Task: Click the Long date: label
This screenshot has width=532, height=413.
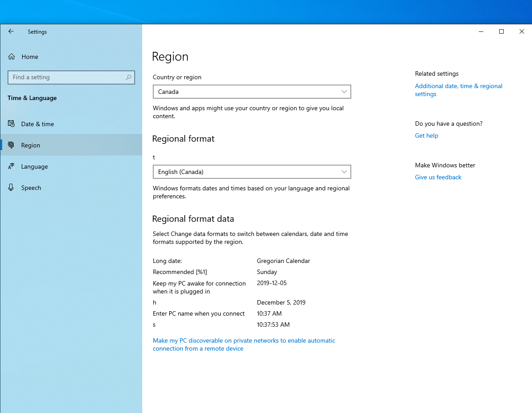Action: coord(167,261)
